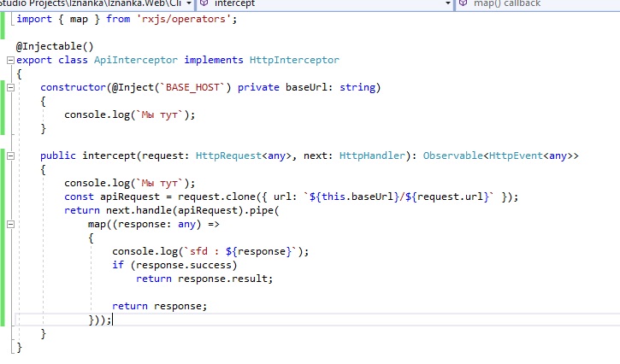Viewport: 620px width, 364px height.
Task: Click next.handle call
Action: 139,210
